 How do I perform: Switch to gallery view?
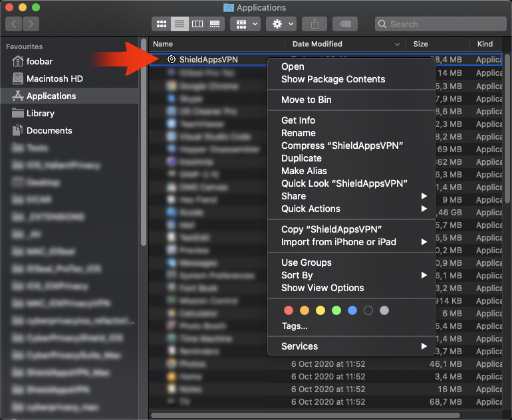215,24
